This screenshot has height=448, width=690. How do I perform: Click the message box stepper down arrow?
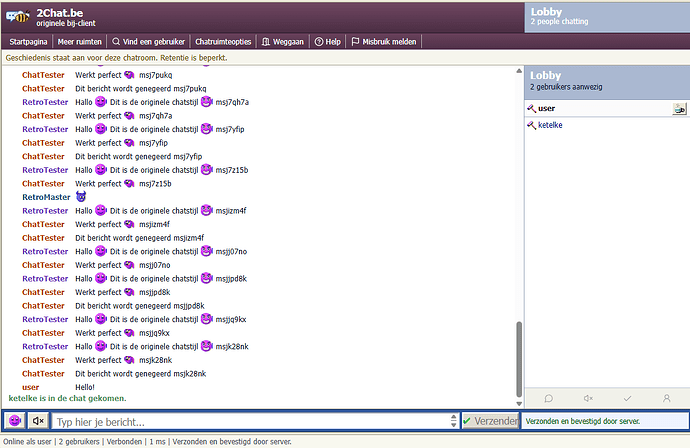tap(454, 425)
